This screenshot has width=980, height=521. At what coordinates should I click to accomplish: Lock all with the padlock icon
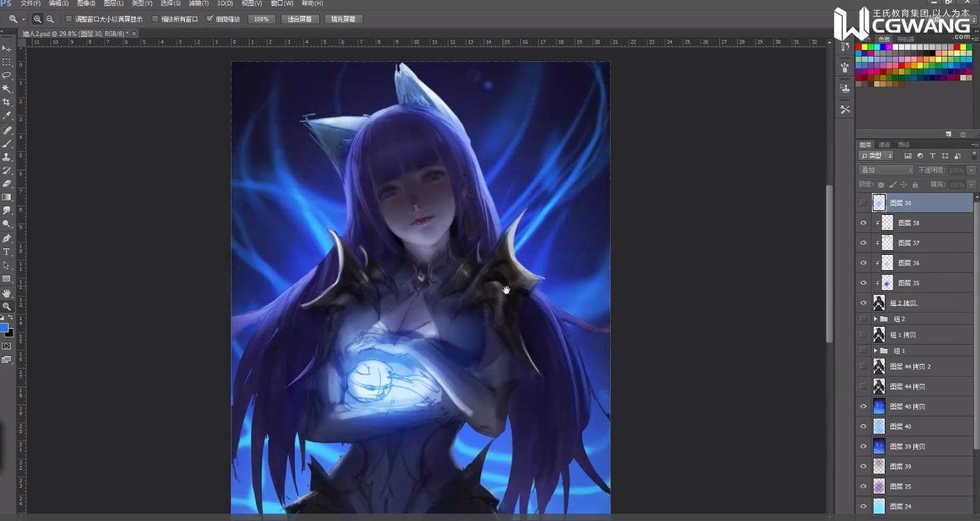point(915,184)
